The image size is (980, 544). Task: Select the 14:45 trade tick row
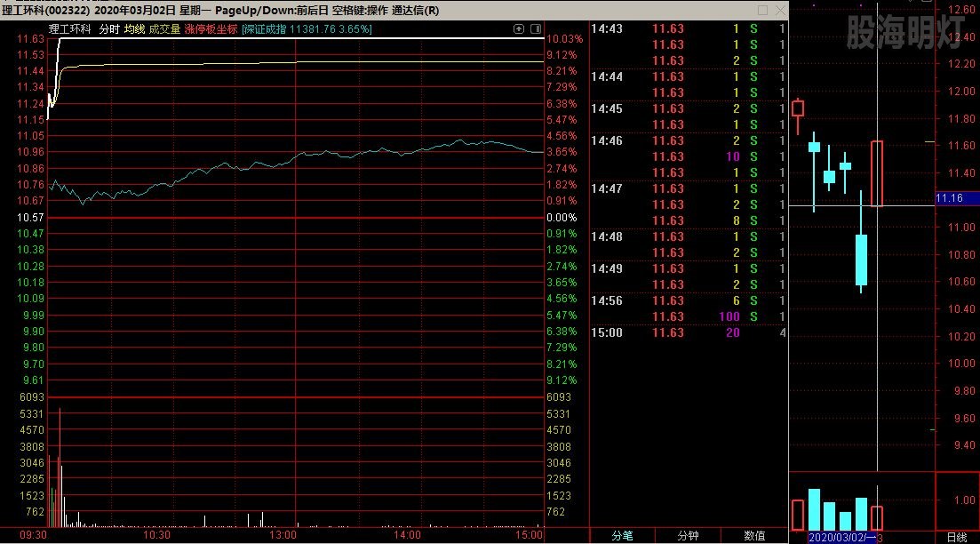click(x=688, y=108)
